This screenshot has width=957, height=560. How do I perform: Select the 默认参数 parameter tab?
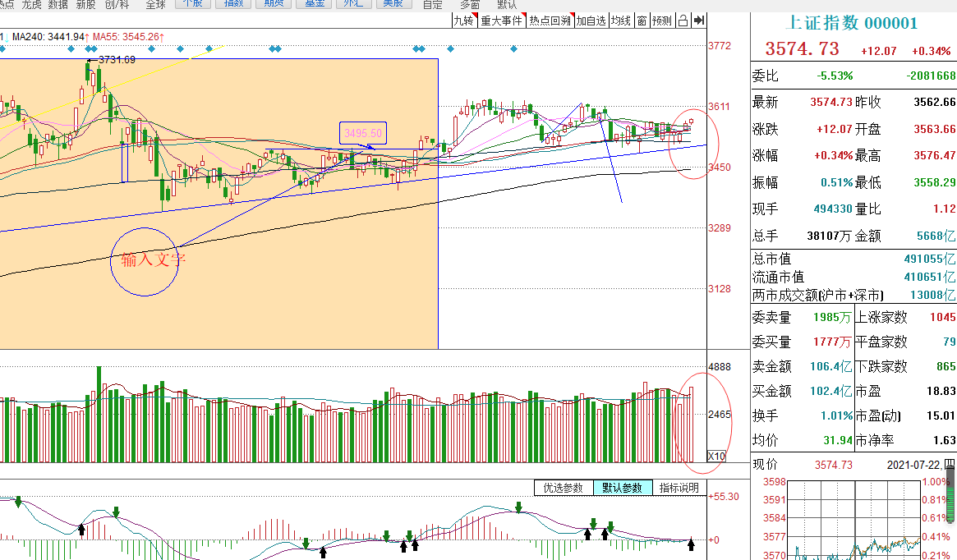pyautogui.click(x=623, y=488)
